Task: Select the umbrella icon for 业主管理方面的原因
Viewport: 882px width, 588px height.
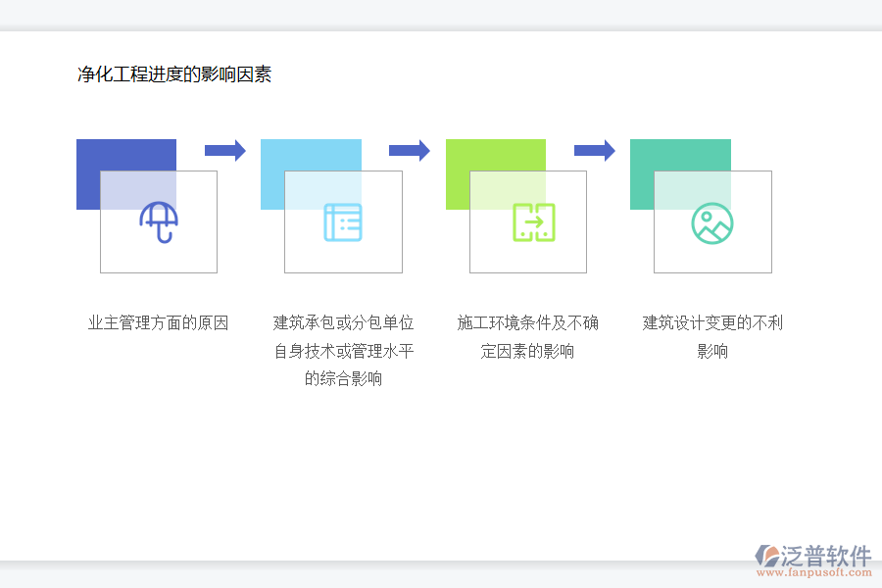Action: tap(159, 223)
